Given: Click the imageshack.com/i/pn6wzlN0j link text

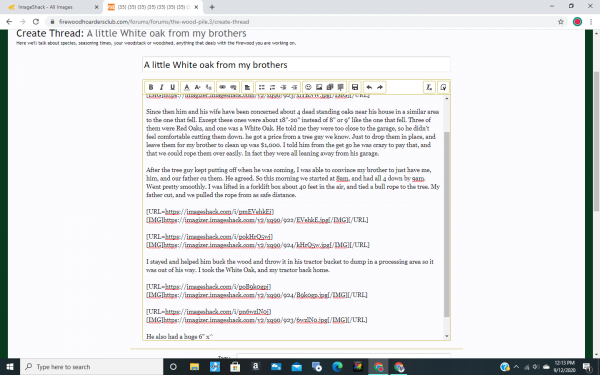Looking at the screenshot, I should click(x=218, y=311).
